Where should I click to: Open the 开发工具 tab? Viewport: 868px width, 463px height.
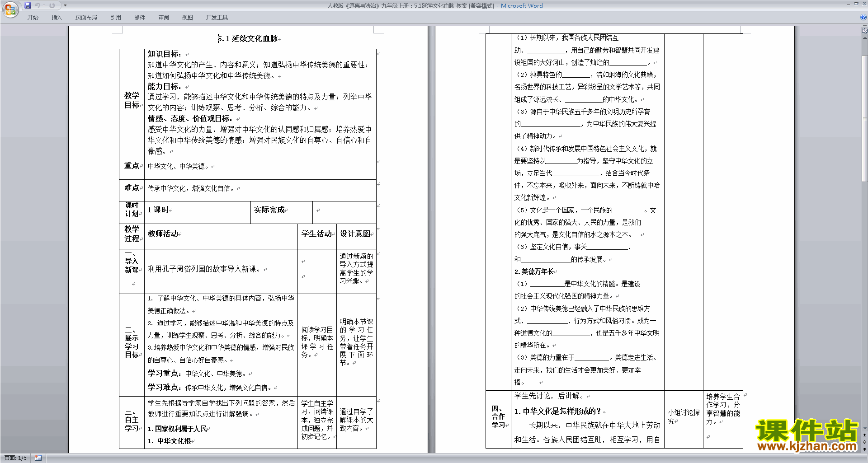217,18
